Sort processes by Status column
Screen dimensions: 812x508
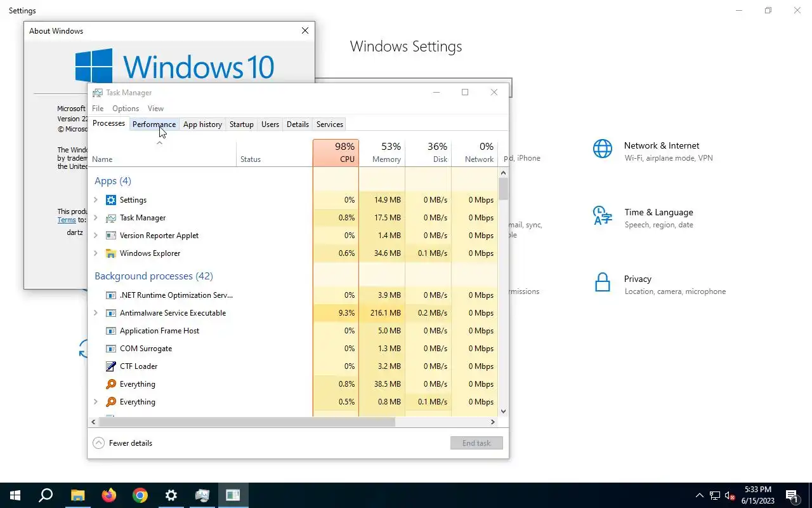[274, 153]
